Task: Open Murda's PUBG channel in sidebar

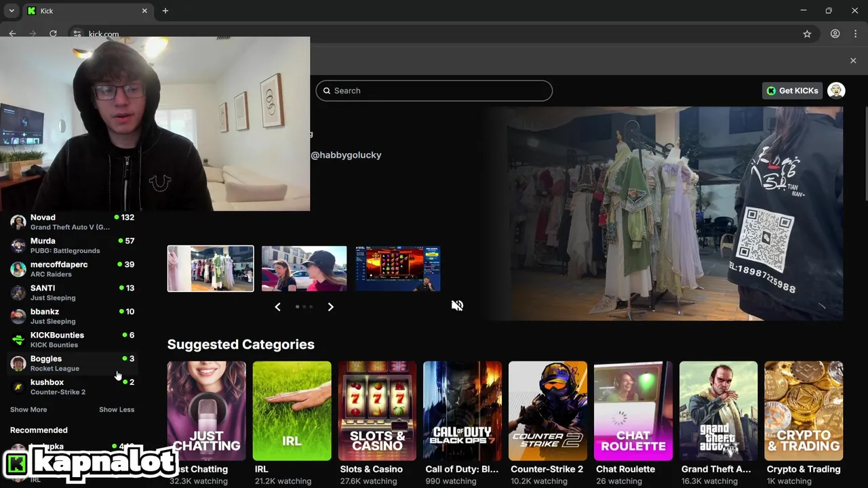Action: click(x=72, y=245)
